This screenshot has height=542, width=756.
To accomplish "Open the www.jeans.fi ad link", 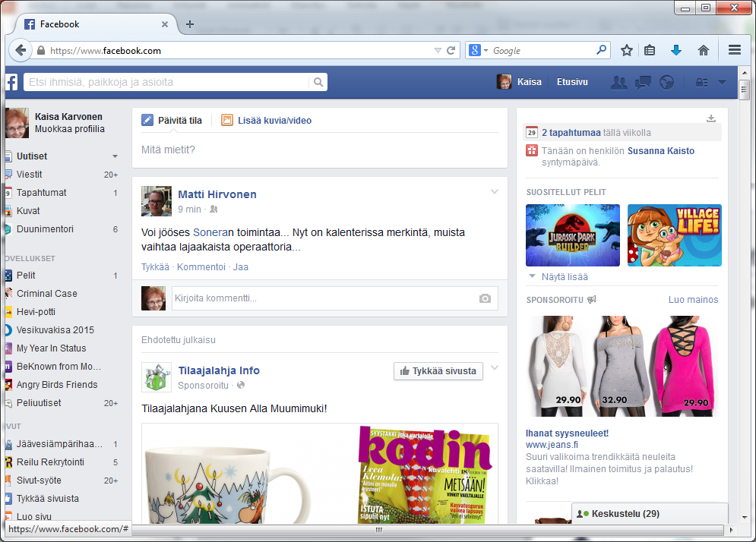I will (552, 445).
